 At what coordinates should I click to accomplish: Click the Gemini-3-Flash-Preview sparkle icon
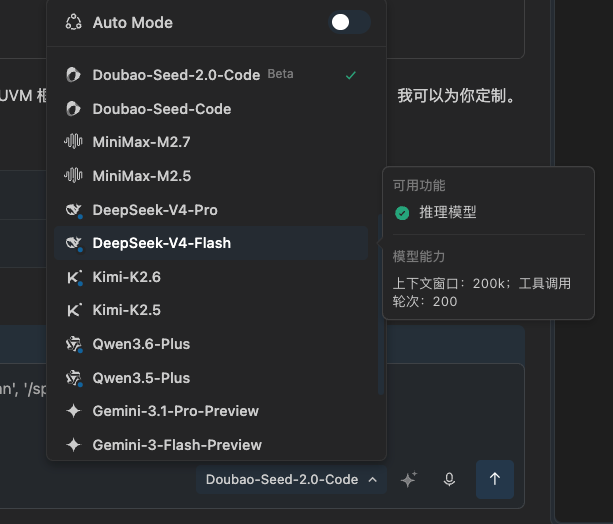pyautogui.click(x=73, y=445)
